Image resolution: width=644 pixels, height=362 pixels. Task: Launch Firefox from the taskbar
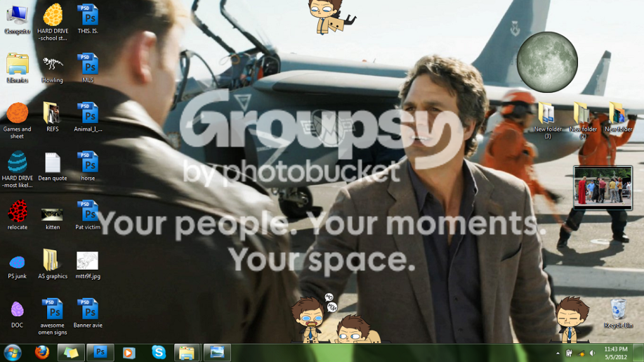pos(42,353)
